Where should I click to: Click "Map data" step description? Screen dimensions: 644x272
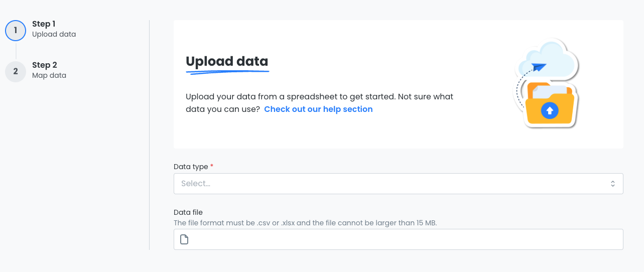(x=49, y=75)
